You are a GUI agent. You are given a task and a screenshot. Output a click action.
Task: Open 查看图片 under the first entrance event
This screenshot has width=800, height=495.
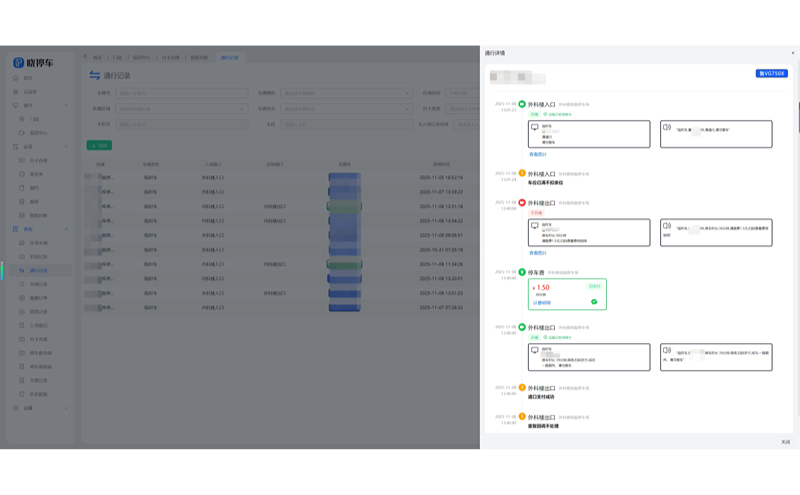tap(537, 155)
